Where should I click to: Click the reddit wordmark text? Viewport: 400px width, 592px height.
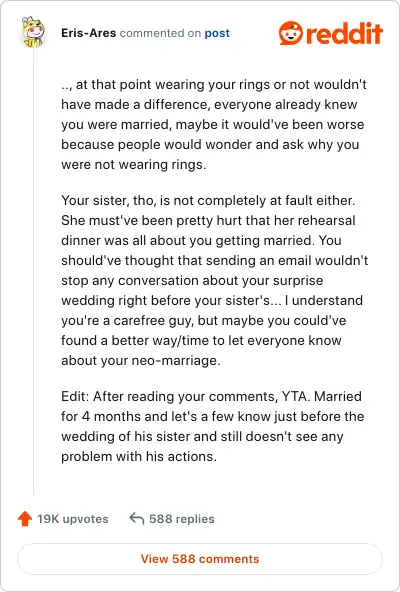[344, 33]
